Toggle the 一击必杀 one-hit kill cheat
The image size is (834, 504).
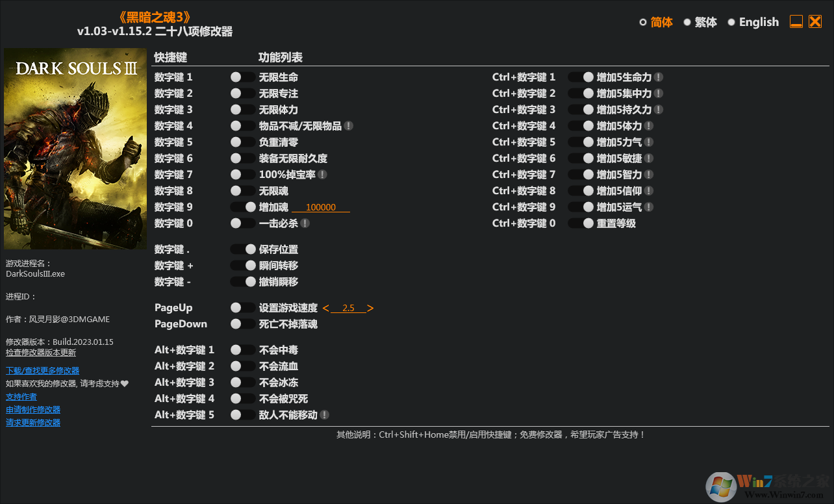[x=242, y=223]
